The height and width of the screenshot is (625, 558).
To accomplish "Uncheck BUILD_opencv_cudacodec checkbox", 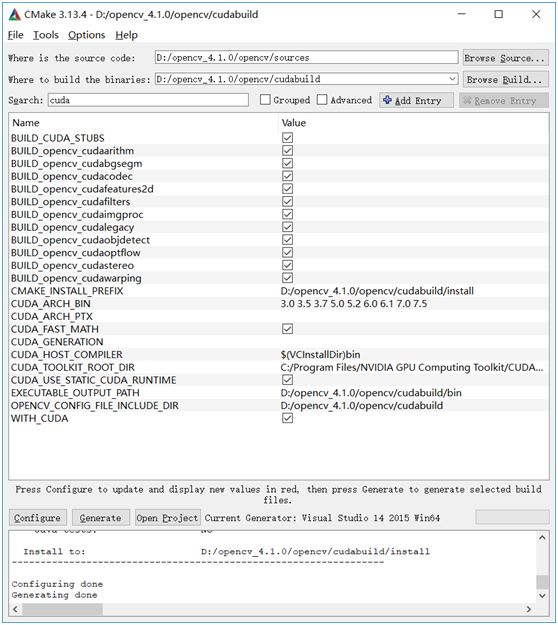I will tap(287, 176).
